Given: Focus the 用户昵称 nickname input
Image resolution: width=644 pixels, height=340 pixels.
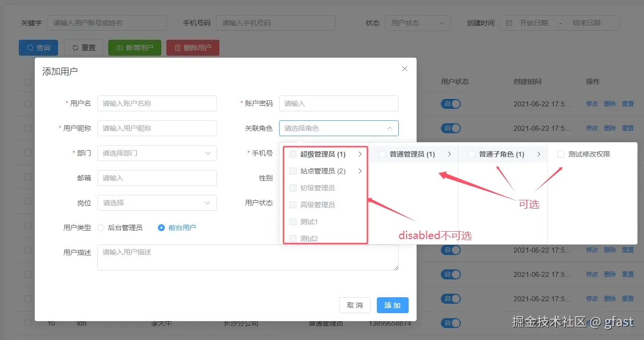Looking at the screenshot, I should coord(157,128).
